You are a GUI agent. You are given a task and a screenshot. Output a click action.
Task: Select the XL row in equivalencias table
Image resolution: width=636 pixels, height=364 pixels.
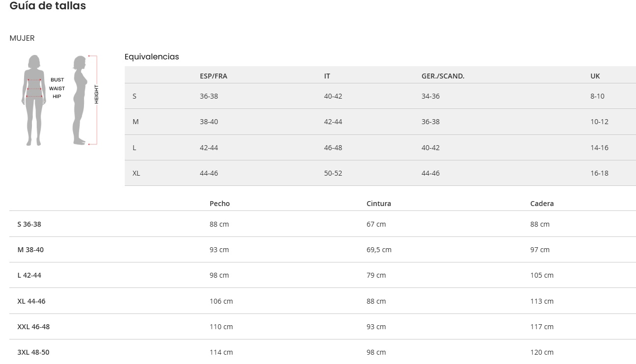point(136,173)
